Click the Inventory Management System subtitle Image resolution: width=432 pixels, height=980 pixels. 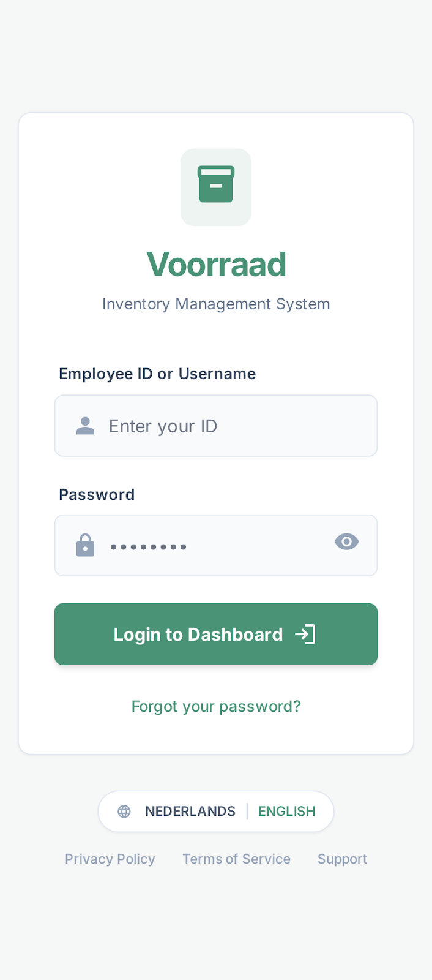(x=216, y=304)
